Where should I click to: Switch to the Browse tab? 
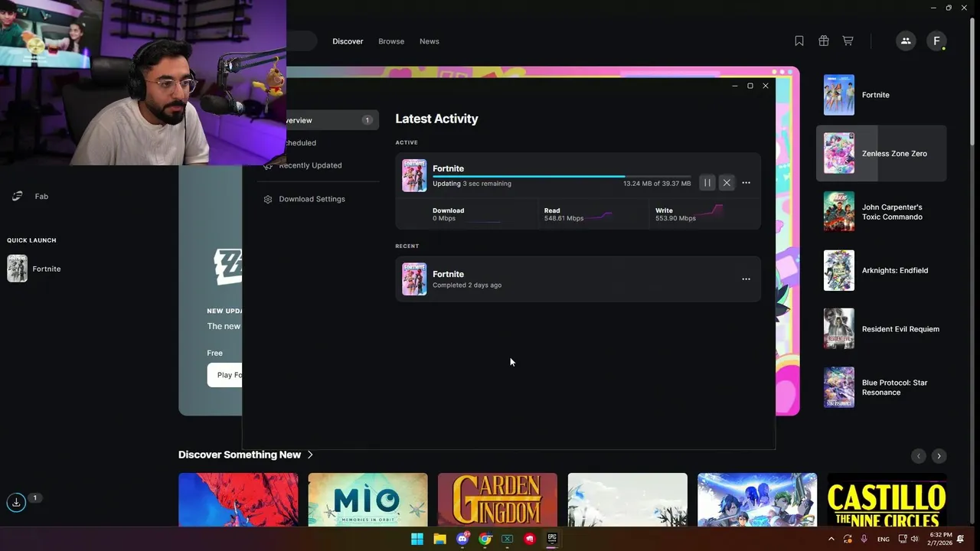click(391, 41)
